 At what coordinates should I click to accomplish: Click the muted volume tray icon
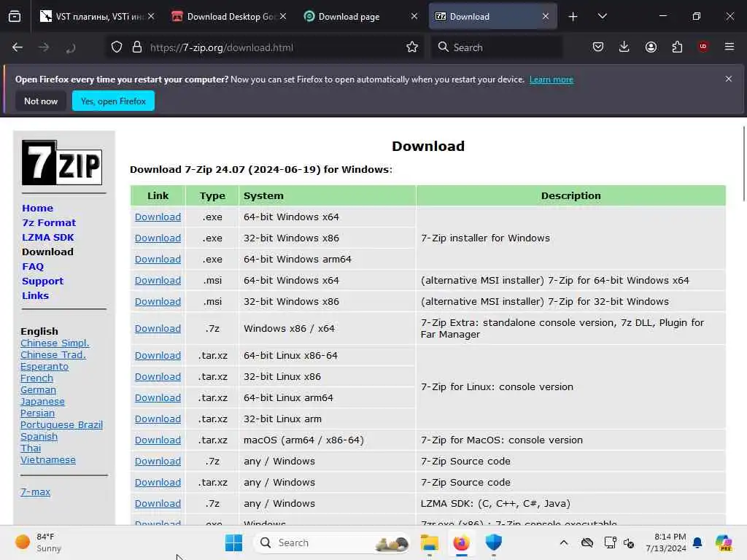629,542
